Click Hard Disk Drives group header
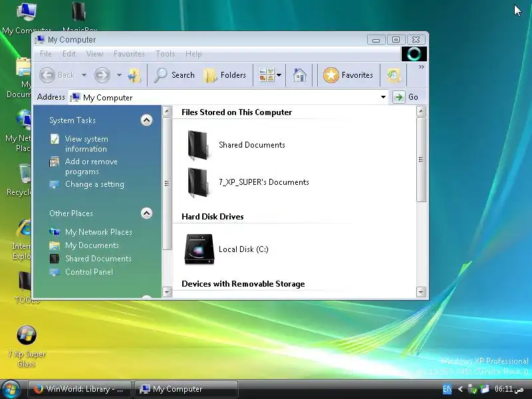Viewport: 532px width, 399px height. pyautogui.click(x=213, y=217)
